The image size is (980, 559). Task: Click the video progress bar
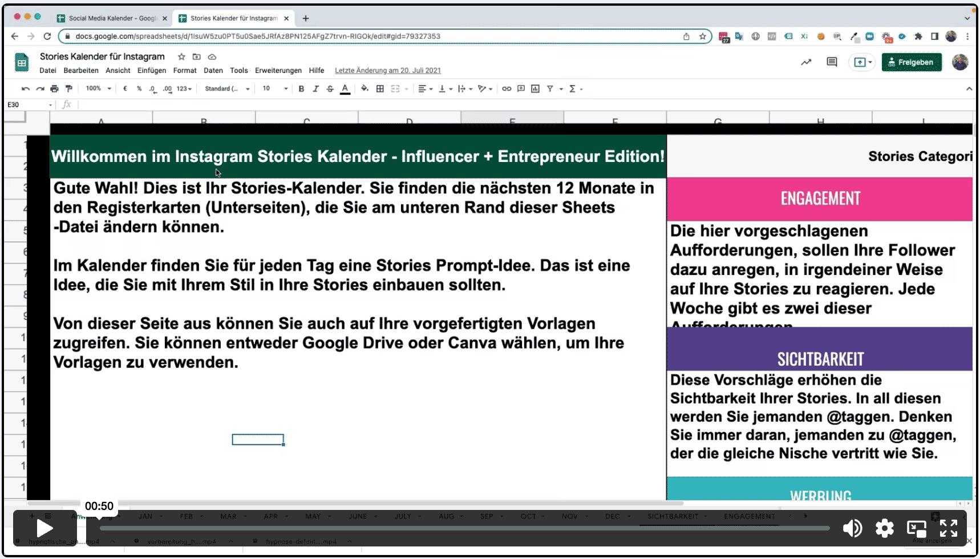coord(464,528)
